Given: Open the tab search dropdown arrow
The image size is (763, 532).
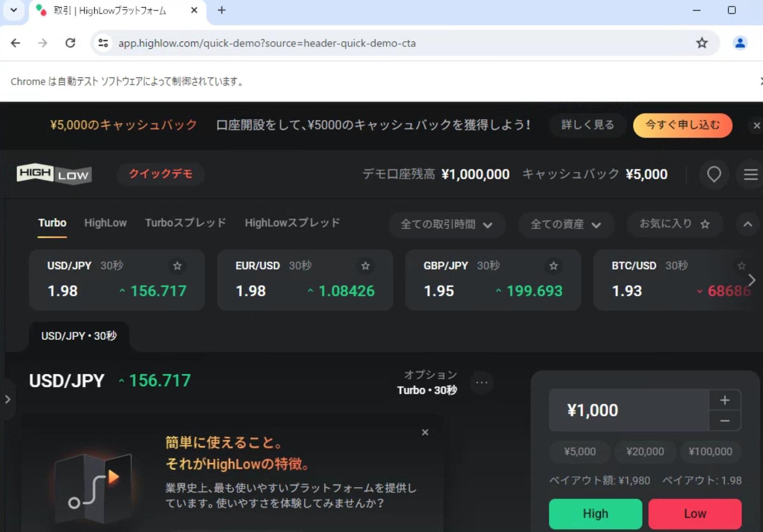Looking at the screenshot, I should pos(14,10).
